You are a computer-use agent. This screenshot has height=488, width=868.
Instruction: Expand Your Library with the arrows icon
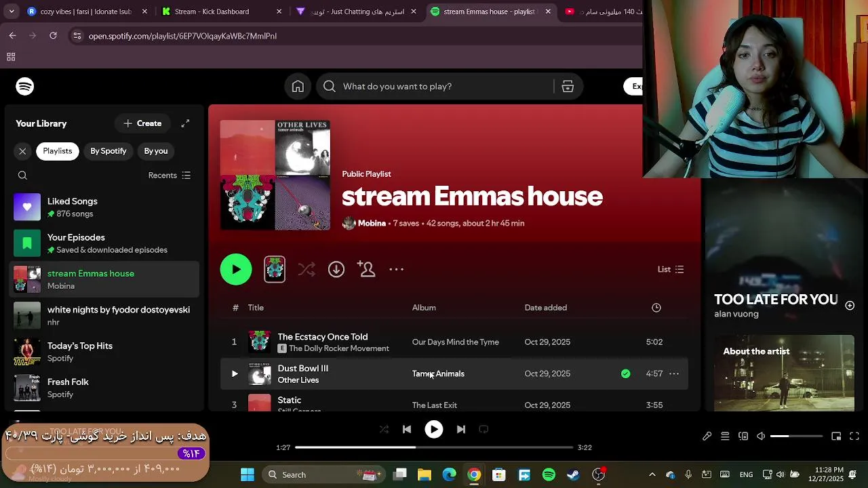pos(185,123)
